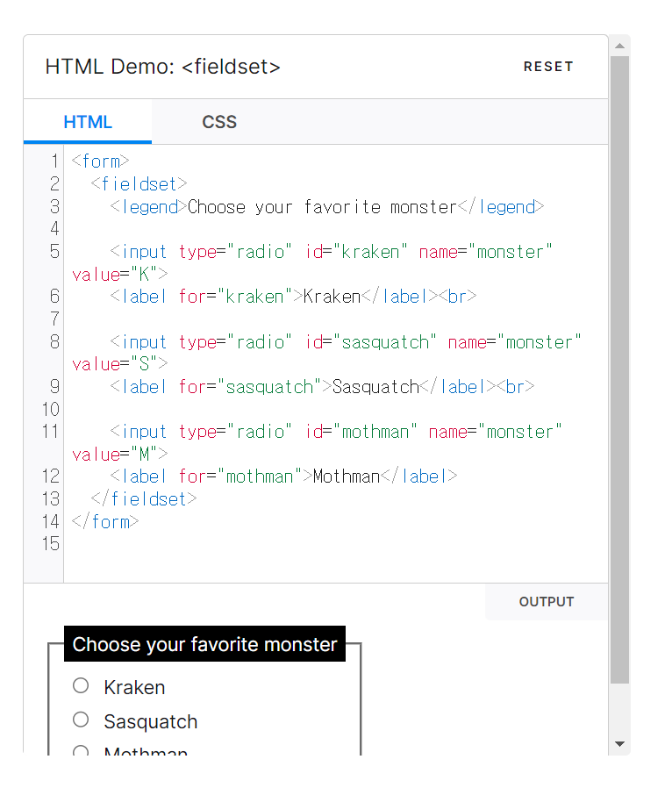Click the scrollbar down arrow
The height and width of the screenshot is (788, 672).
point(620,743)
